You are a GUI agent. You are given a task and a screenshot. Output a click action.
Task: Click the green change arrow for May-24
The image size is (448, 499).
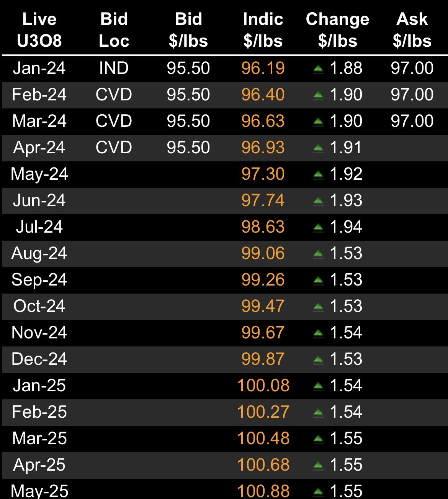[318, 175]
